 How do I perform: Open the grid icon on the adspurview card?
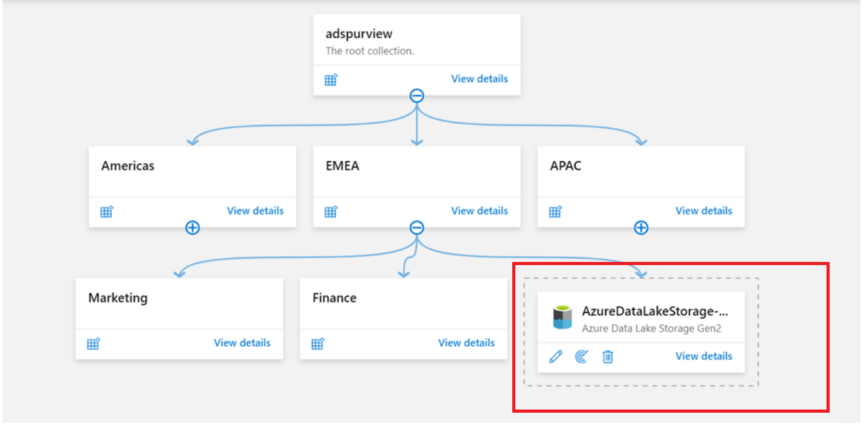tap(331, 79)
